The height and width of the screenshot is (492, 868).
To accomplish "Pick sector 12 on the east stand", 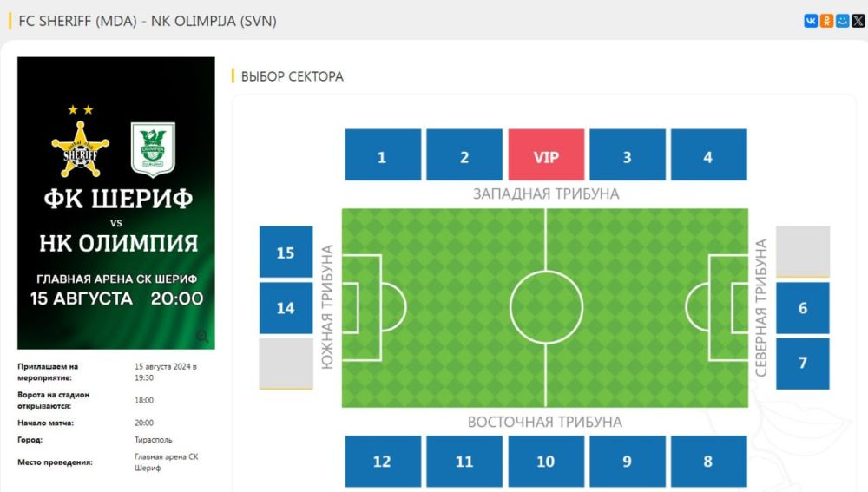I will pyautogui.click(x=383, y=461).
